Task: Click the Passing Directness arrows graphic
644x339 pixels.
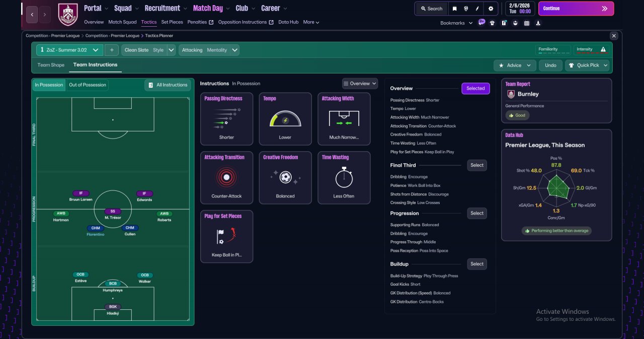Action: (x=226, y=119)
